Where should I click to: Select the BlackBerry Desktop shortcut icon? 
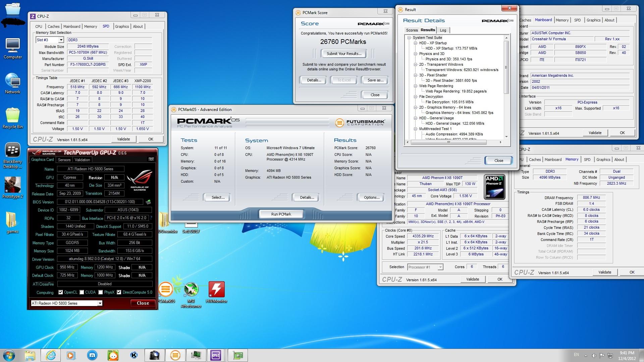click(13, 156)
